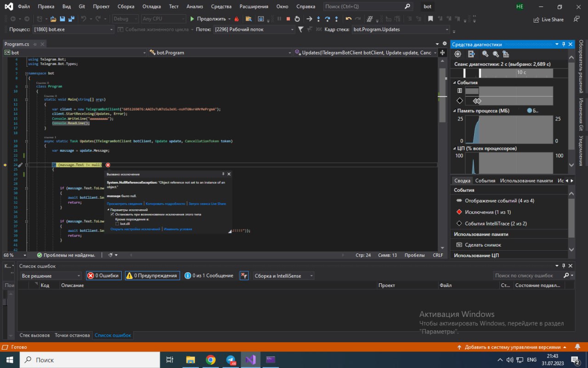Viewport: 588px width, 368px height.
Task: Click the Save All toolbar icon
Action: (x=71, y=19)
